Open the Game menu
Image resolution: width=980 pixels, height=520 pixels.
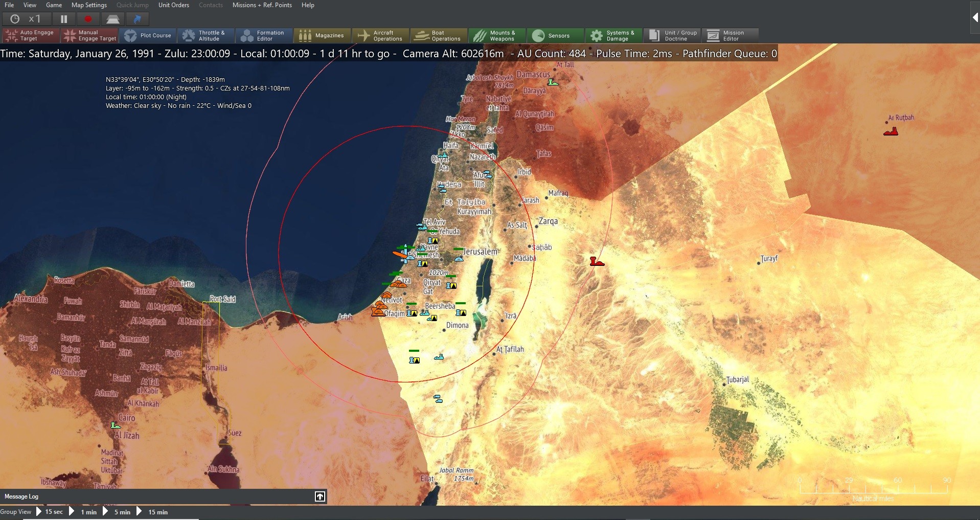click(54, 5)
